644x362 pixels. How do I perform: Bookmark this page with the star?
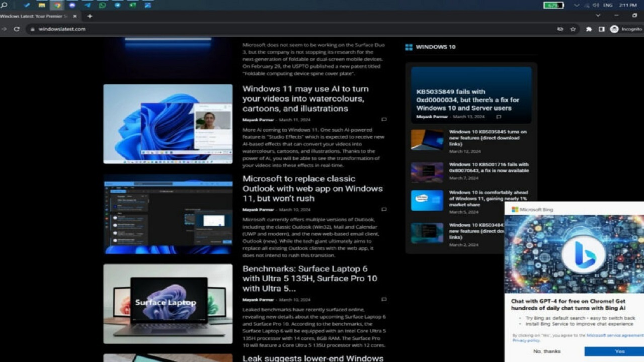(573, 29)
